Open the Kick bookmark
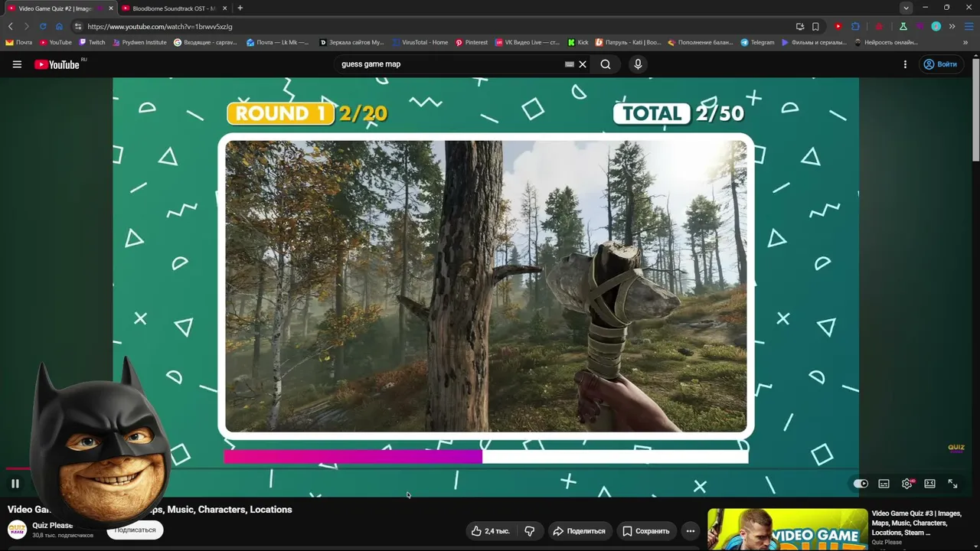Screen dimensions: 980x551 click(578, 43)
